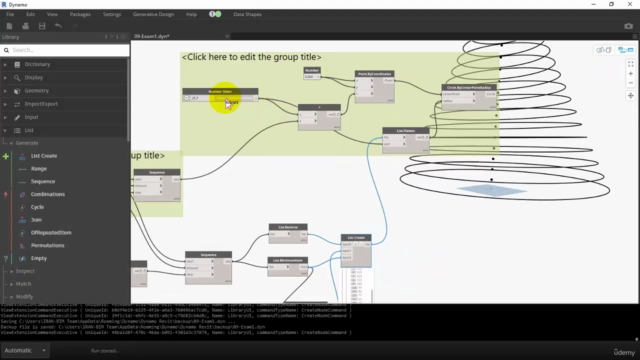640x360 pixels.
Task: Click the question mark Query category icon
Action: pos(6,259)
